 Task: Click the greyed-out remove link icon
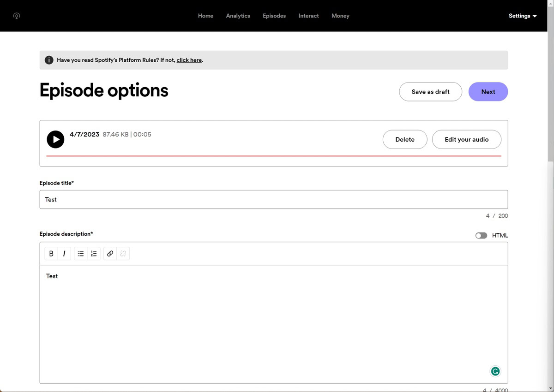point(123,254)
